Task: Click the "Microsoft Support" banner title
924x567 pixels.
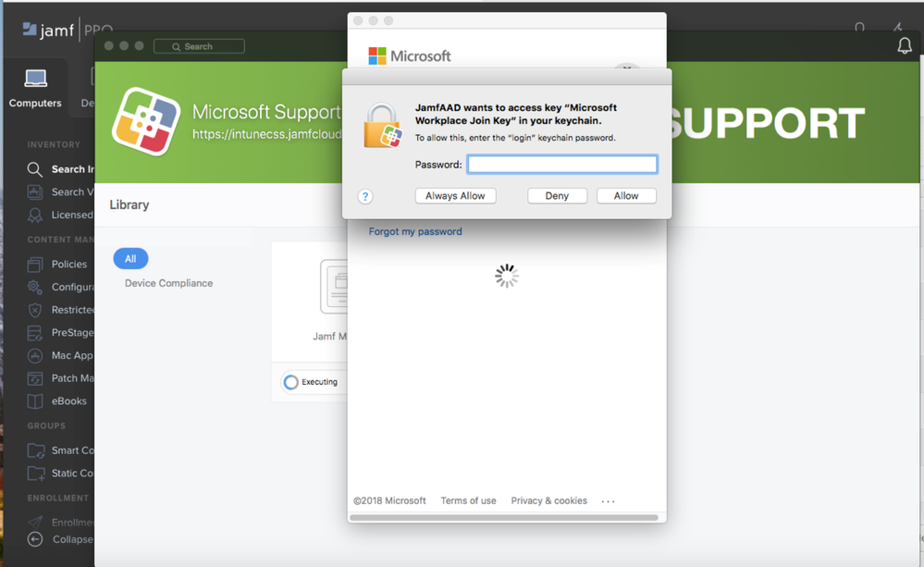Action: (x=266, y=112)
